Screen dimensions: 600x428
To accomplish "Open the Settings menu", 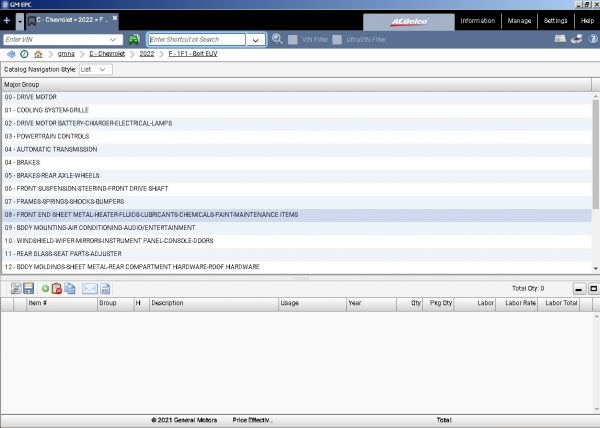I will click(x=556, y=21).
